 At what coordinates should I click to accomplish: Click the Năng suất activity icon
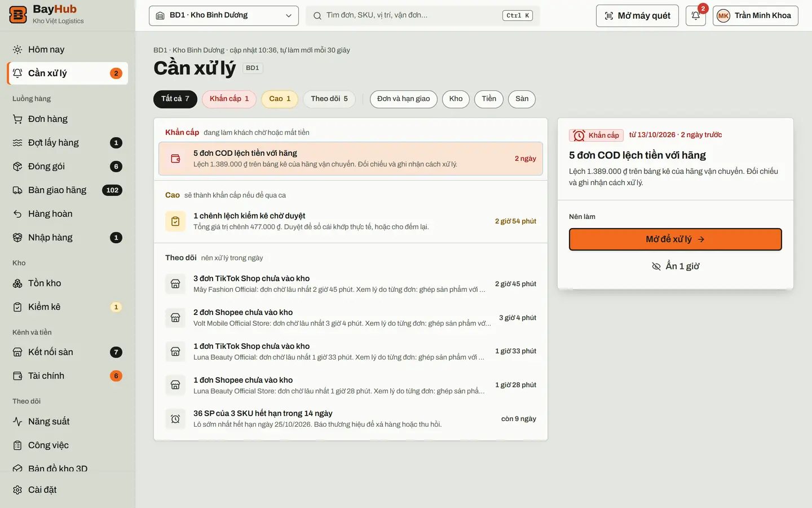pos(17,422)
